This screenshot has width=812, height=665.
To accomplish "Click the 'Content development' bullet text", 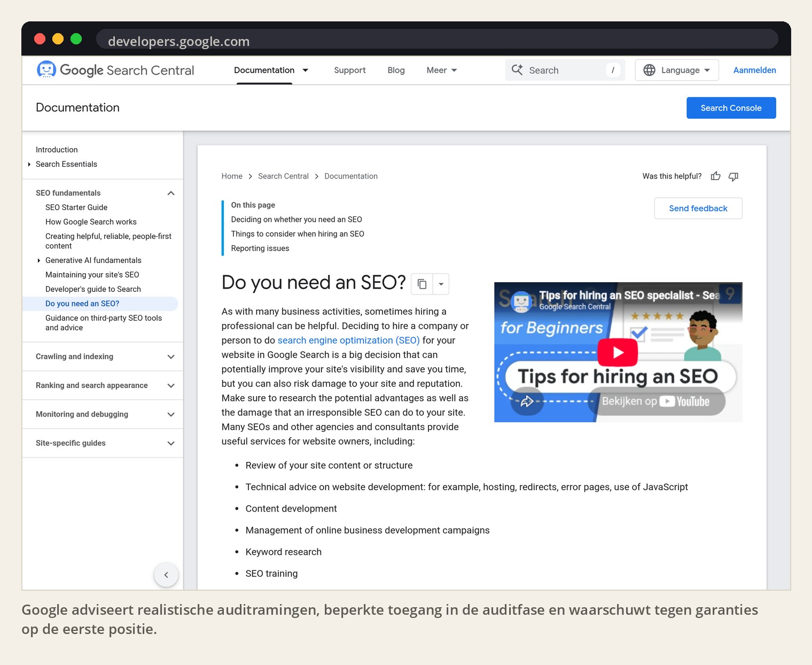I will click(x=291, y=508).
